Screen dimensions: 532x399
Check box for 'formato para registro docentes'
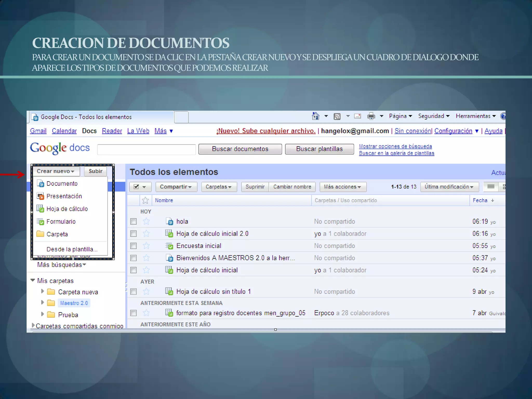(134, 313)
